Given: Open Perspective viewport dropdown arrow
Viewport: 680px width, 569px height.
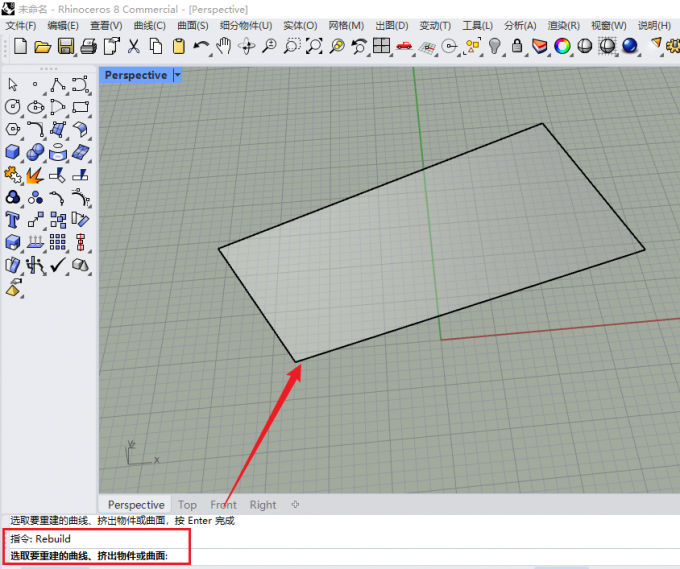Looking at the screenshot, I should coord(177,75).
